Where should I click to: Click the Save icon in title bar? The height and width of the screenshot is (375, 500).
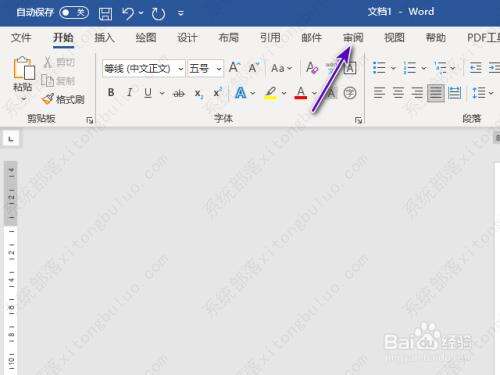(105, 14)
